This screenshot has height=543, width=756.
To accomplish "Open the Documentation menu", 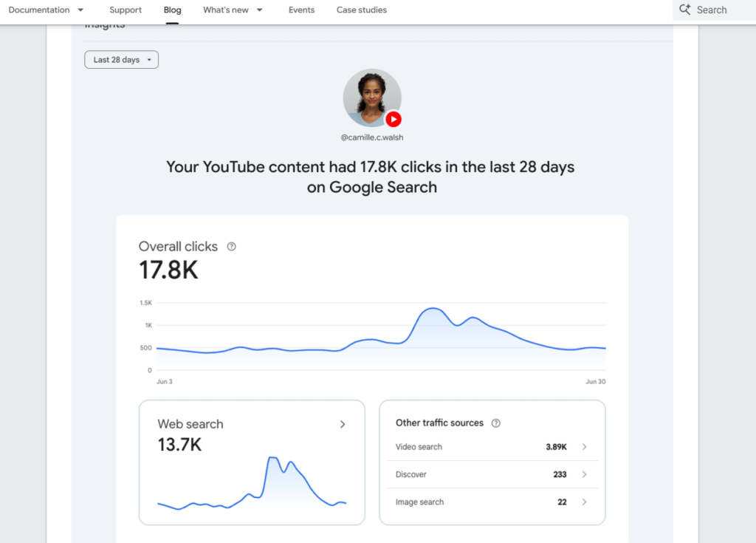I will pyautogui.click(x=39, y=10).
